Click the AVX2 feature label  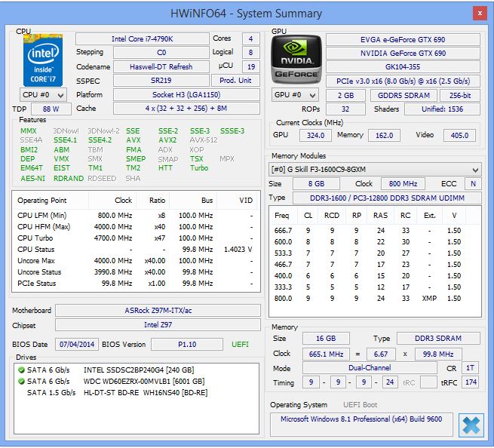click(167, 140)
